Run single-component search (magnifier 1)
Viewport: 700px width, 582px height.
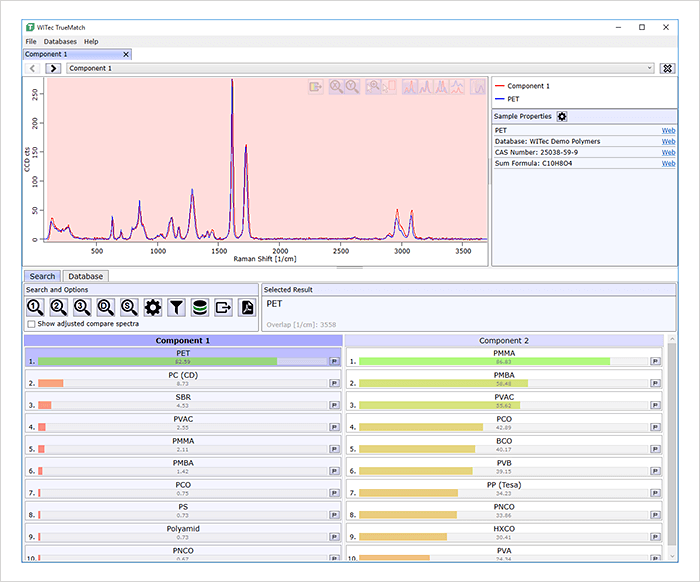click(x=35, y=308)
